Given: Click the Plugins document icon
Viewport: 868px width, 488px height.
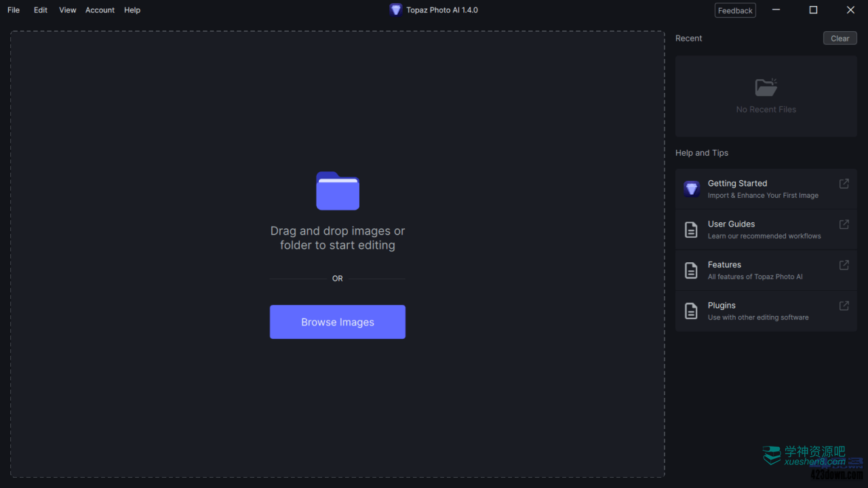Looking at the screenshot, I should click(x=691, y=311).
